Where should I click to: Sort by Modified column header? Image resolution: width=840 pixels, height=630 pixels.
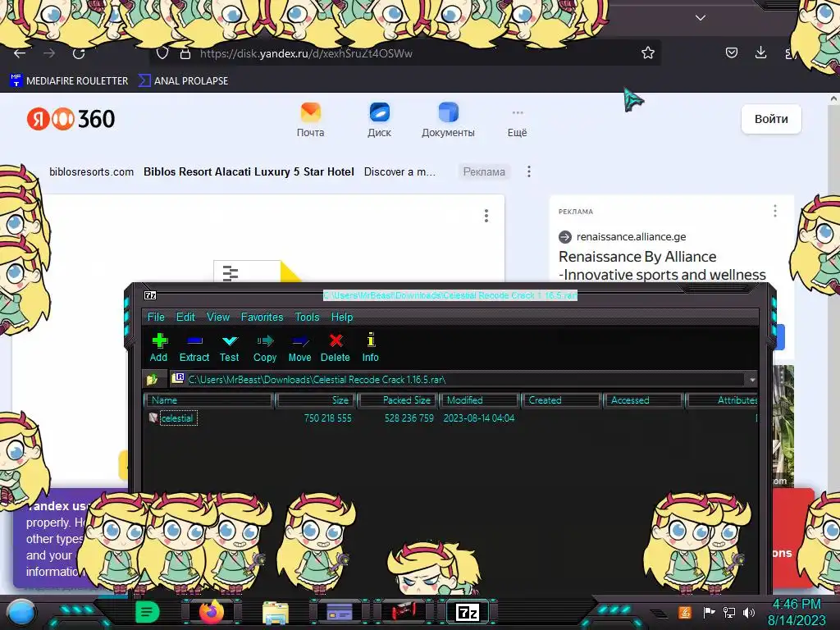[x=479, y=400]
